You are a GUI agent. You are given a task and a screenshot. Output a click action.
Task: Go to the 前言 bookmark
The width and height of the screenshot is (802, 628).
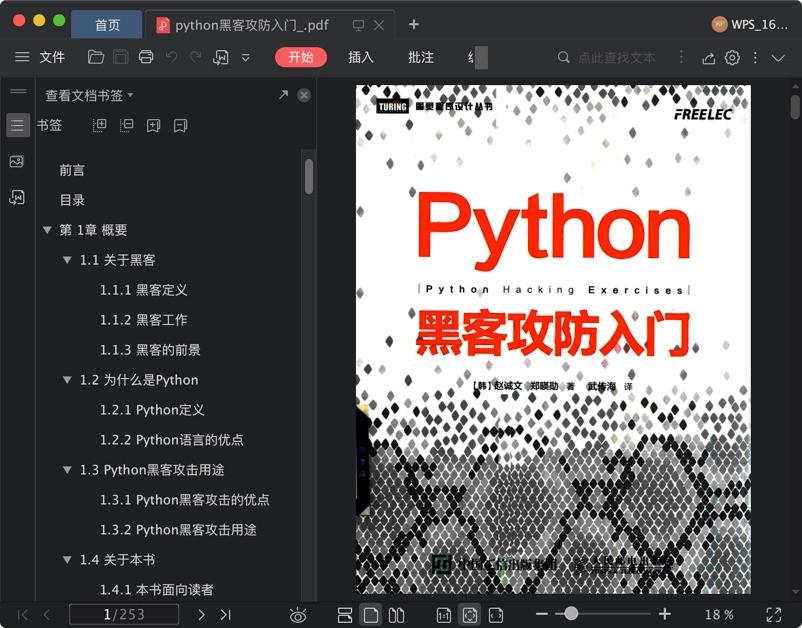(72, 170)
